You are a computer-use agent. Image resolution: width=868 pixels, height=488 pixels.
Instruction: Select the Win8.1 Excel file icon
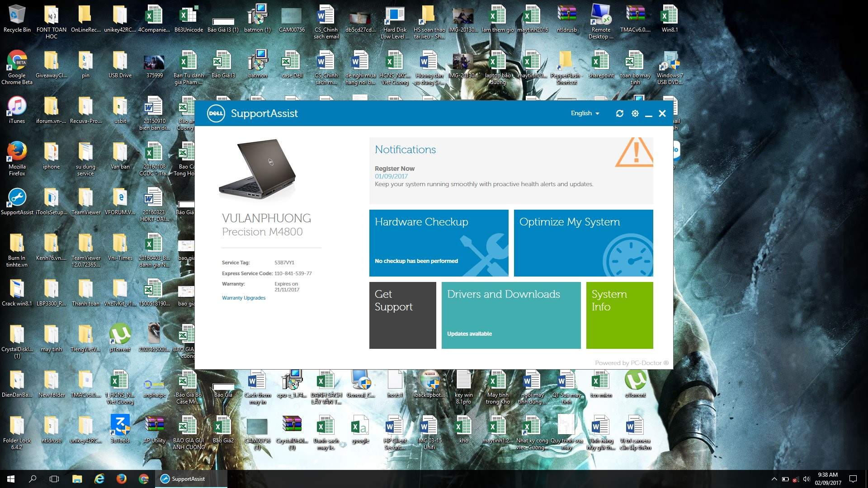coord(670,19)
